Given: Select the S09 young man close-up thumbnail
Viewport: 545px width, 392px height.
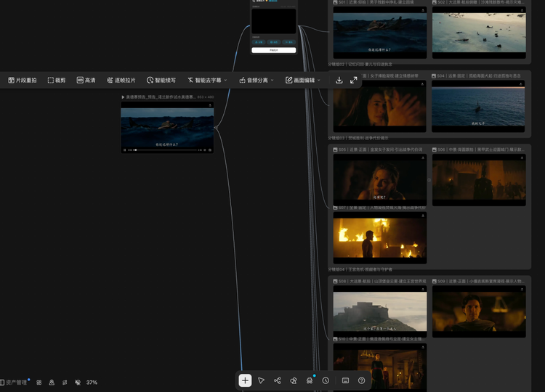Looking at the screenshot, I should point(479,311).
